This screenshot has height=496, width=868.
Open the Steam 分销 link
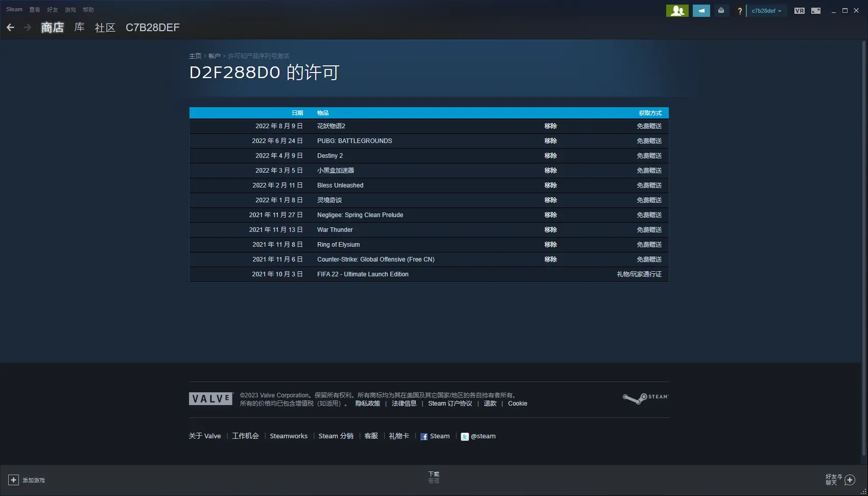pos(336,436)
